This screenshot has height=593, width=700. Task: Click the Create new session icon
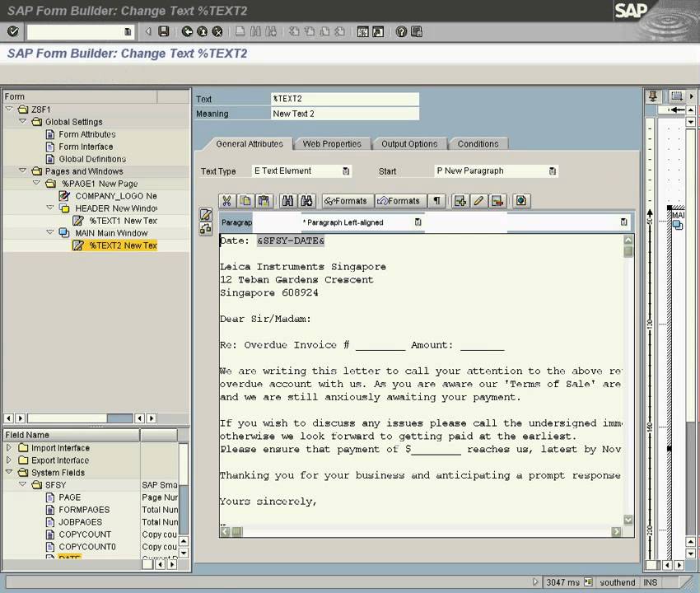[x=362, y=31]
